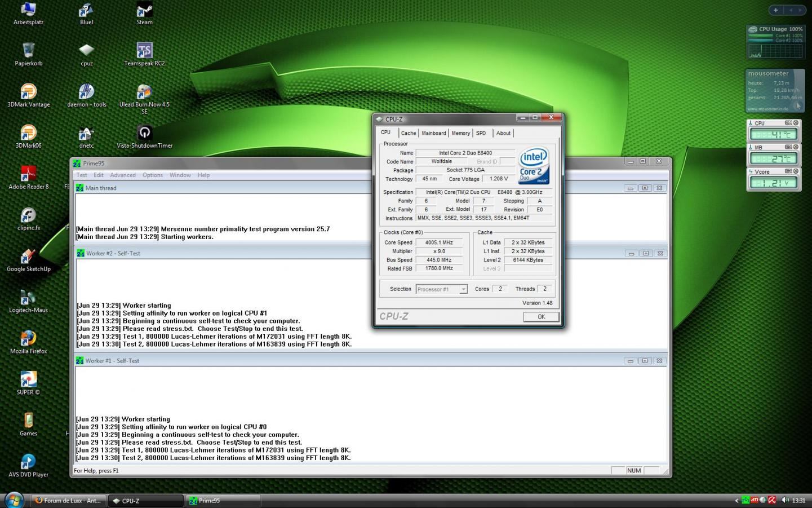The height and width of the screenshot is (508, 812).
Task: Open the clipinc.fx desktop shortcut
Action: (x=28, y=218)
